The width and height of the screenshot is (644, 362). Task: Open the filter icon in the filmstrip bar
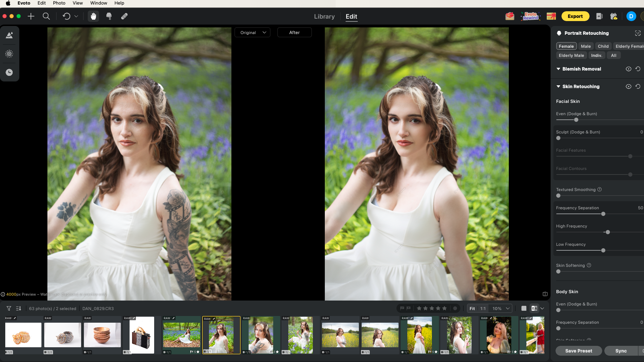(x=9, y=308)
